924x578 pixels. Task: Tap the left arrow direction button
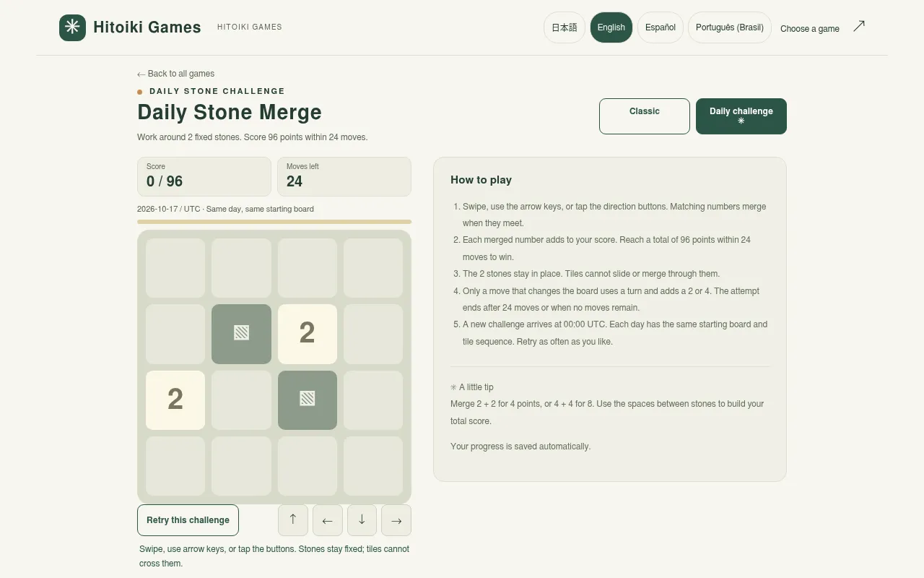point(328,520)
